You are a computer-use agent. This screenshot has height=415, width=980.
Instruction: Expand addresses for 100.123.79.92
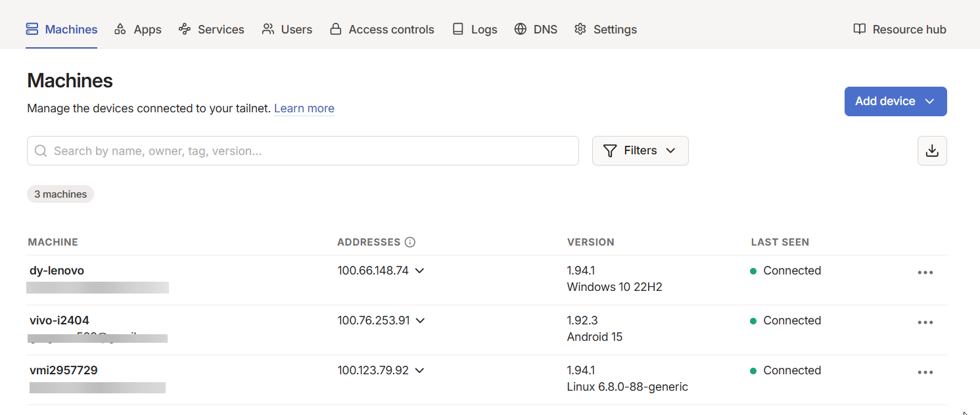click(x=419, y=370)
